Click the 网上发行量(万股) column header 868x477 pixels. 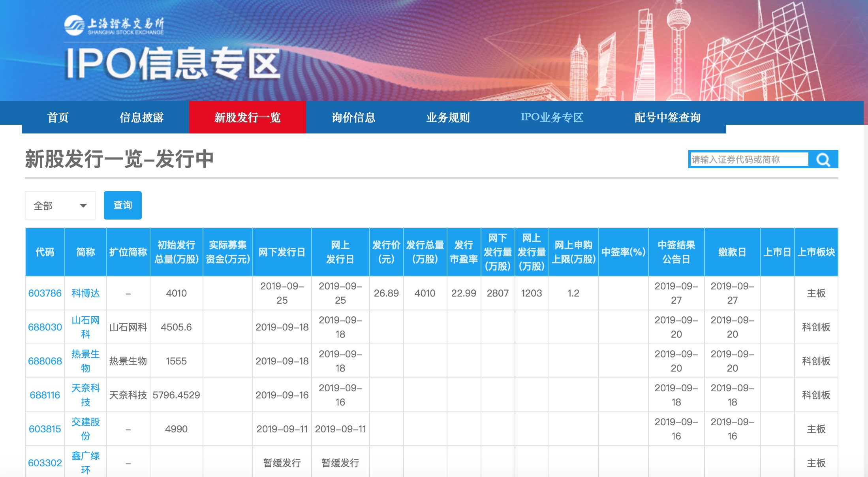tap(532, 252)
